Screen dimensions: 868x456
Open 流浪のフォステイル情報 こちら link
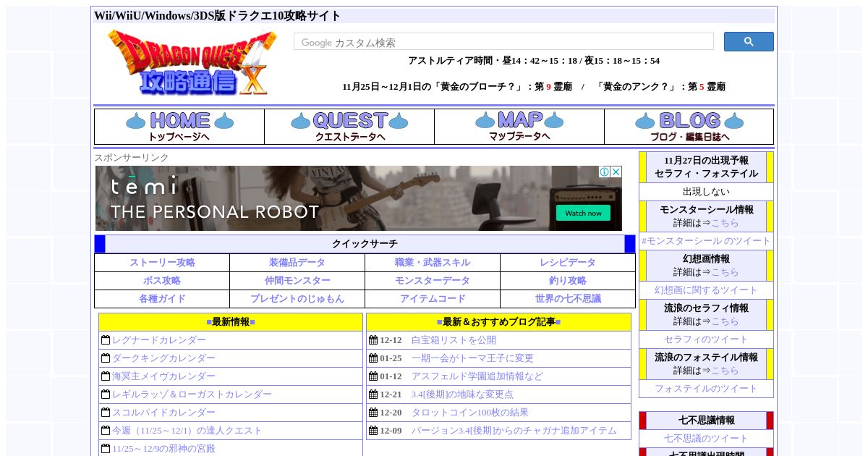(725, 371)
